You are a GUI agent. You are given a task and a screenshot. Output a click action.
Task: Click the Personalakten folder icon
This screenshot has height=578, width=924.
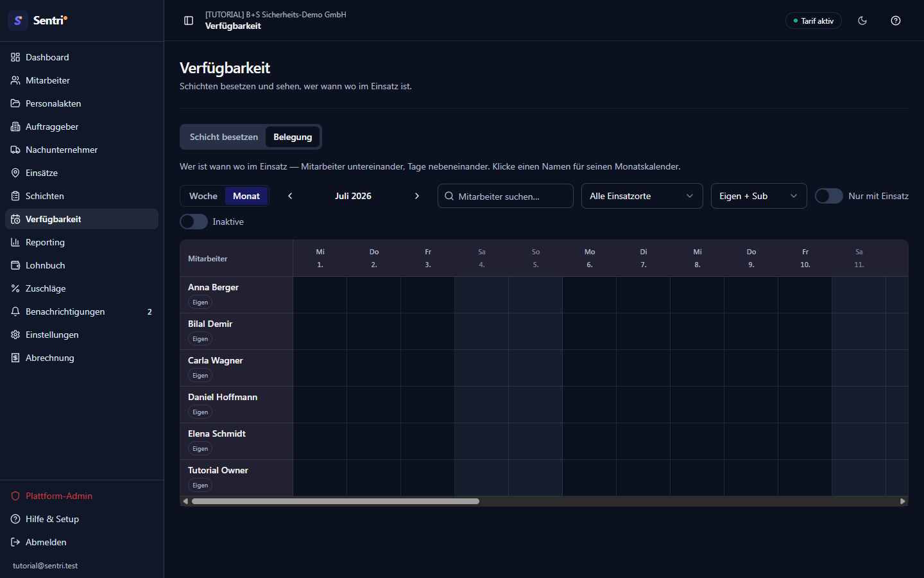click(x=15, y=103)
